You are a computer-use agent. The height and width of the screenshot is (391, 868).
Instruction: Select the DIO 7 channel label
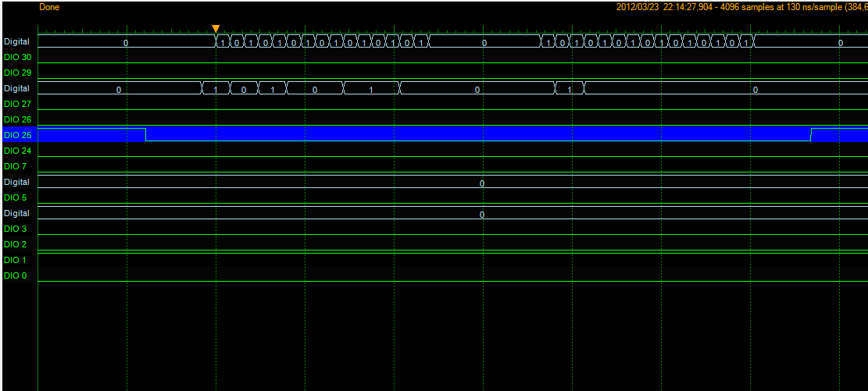[15, 166]
